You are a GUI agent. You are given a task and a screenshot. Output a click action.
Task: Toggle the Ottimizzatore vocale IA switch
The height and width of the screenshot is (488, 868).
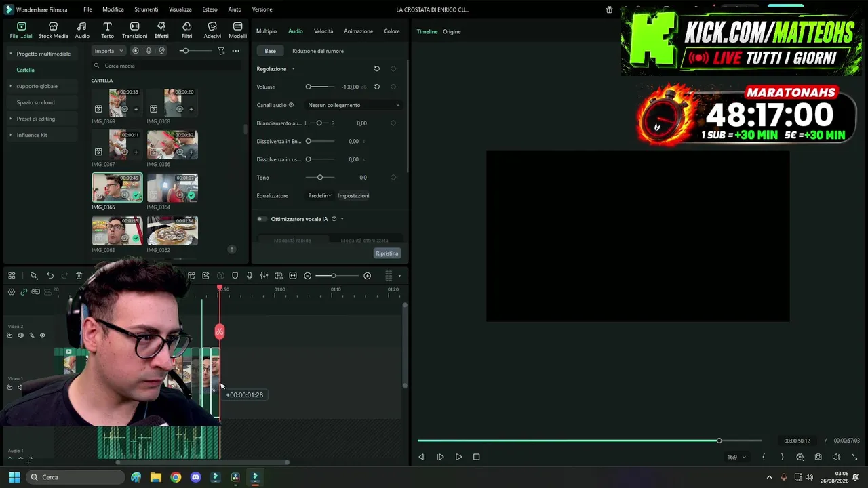262,219
